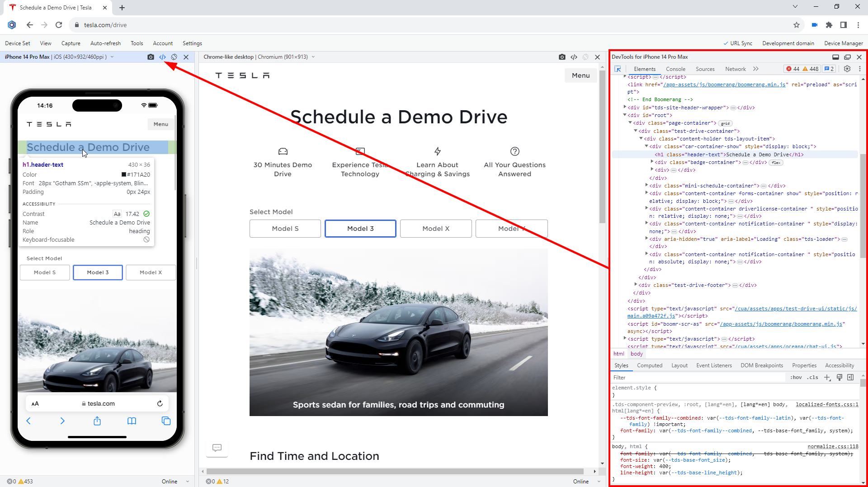Open the Tools menu
Screen dimensions: 868x487
pos(137,43)
